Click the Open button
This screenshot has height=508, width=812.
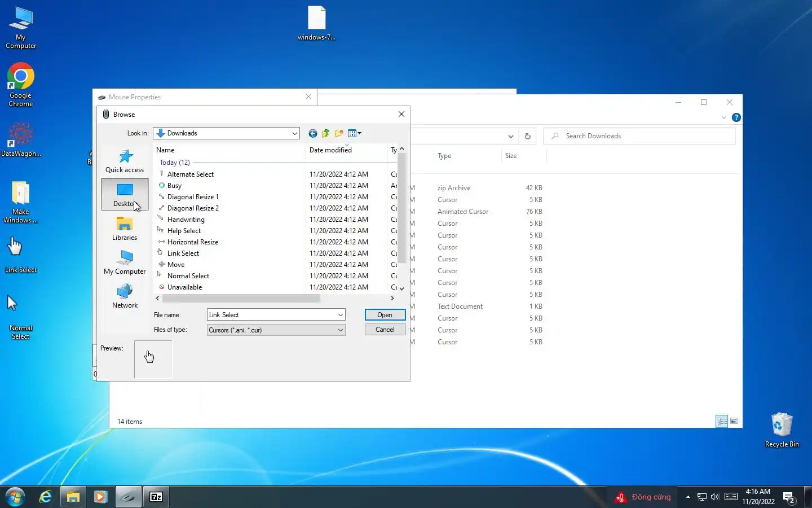385,315
